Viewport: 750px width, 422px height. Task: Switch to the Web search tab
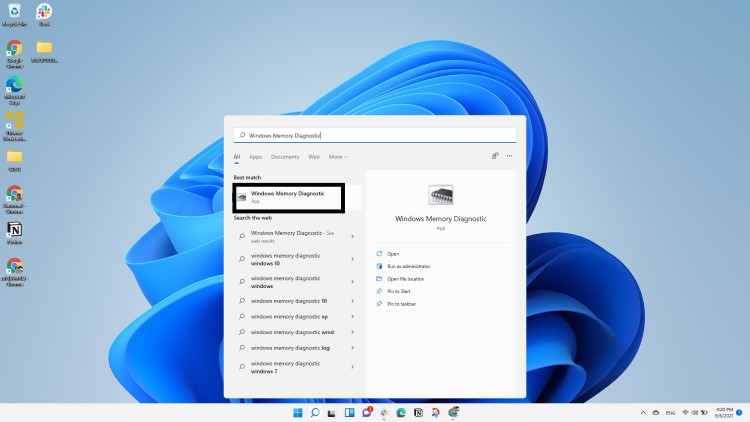click(314, 157)
